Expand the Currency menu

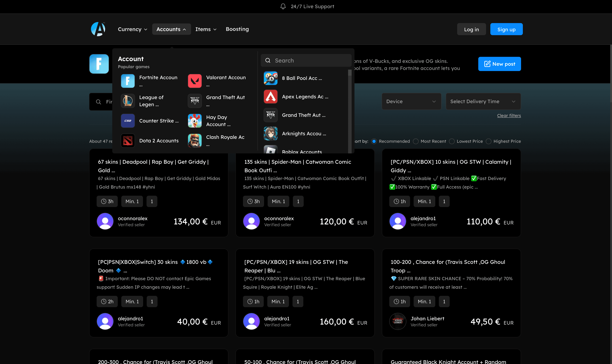pyautogui.click(x=132, y=29)
